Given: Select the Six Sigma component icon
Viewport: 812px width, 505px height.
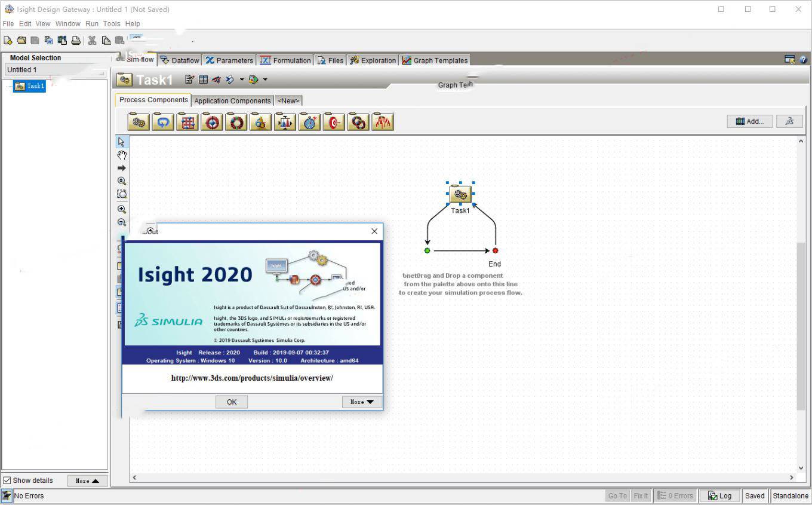Looking at the screenshot, I should coord(261,122).
